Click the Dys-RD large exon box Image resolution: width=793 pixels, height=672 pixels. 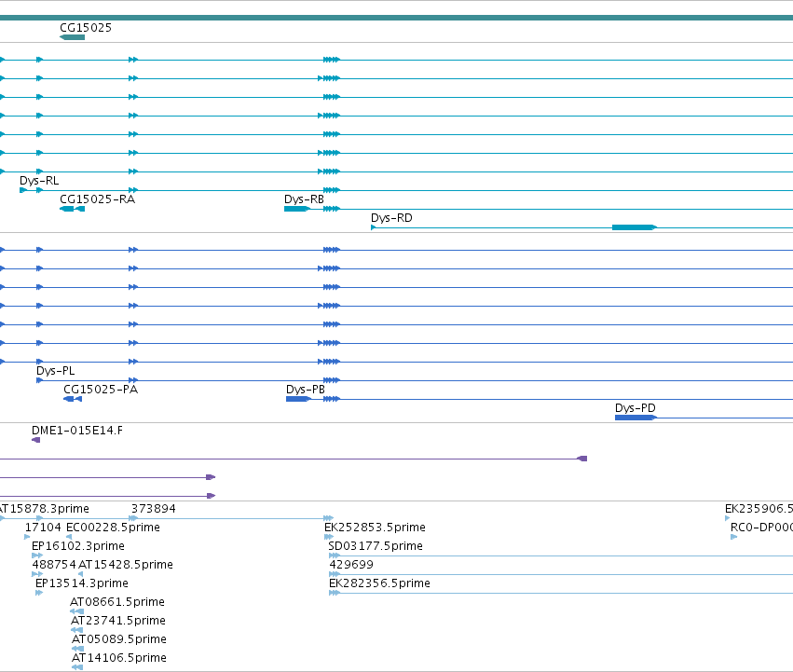[x=635, y=227]
